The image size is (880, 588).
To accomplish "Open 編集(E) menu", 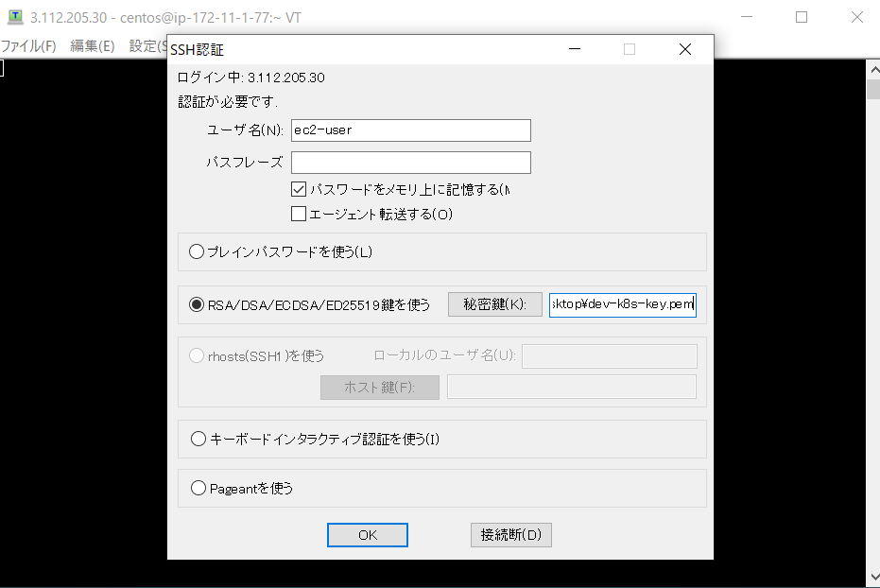I will click(93, 46).
